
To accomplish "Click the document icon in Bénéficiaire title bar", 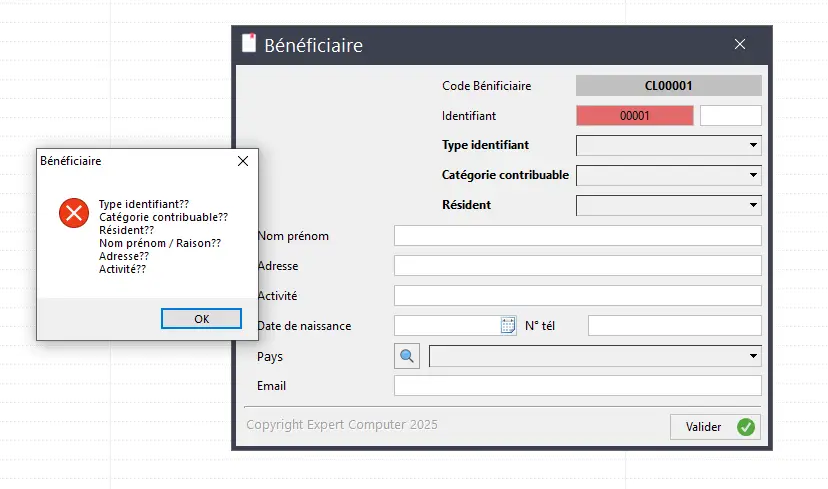I will pos(250,44).
